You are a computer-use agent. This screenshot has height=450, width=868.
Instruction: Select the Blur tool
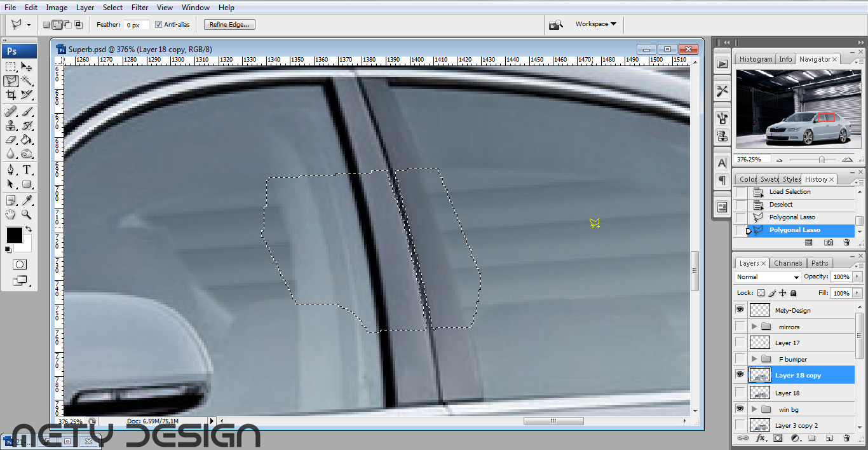point(11,154)
